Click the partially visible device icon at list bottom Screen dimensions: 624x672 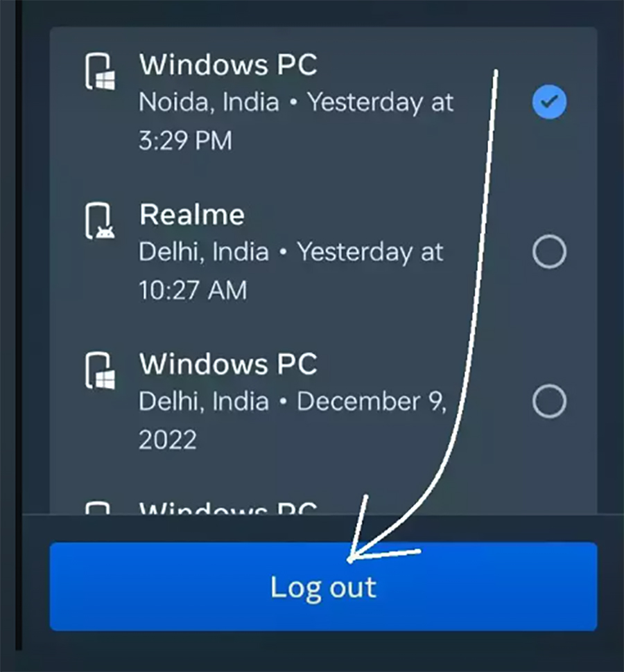(x=98, y=507)
